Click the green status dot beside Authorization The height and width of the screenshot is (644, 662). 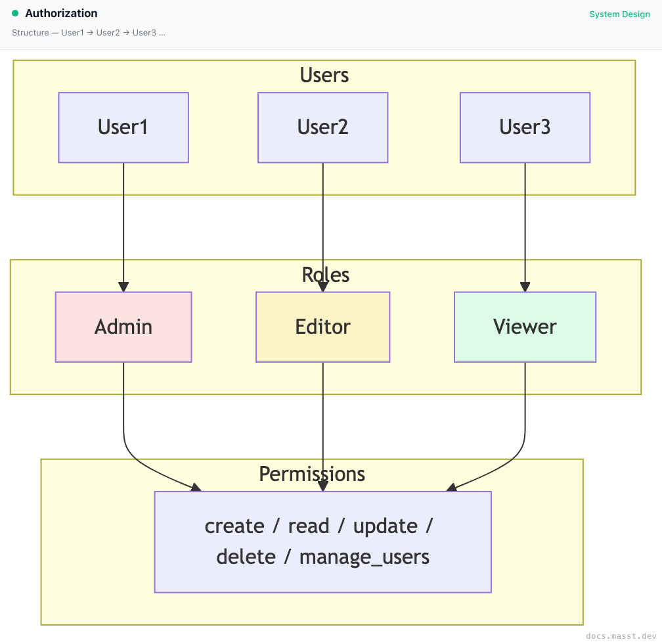pyautogui.click(x=15, y=13)
